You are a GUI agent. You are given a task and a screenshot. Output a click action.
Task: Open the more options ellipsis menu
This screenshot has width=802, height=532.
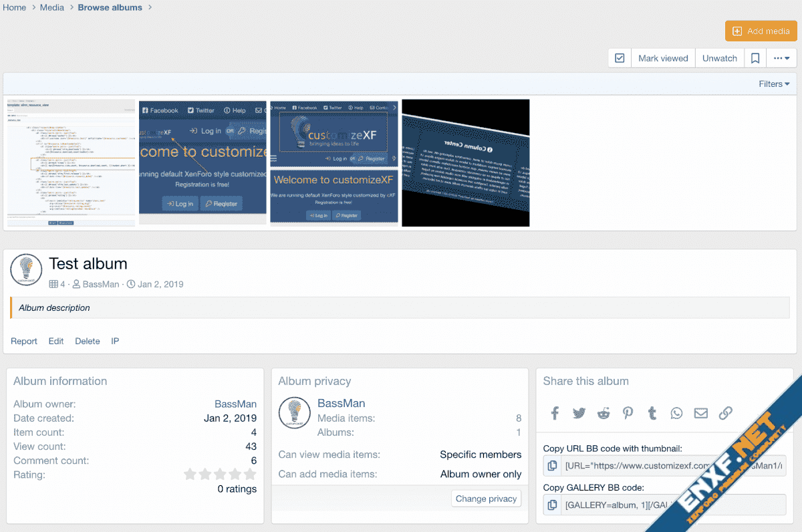click(x=781, y=58)
